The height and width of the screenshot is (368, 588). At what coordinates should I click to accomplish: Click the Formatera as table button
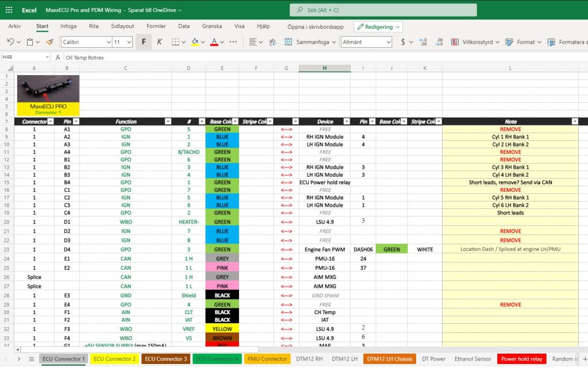(567, 42)
